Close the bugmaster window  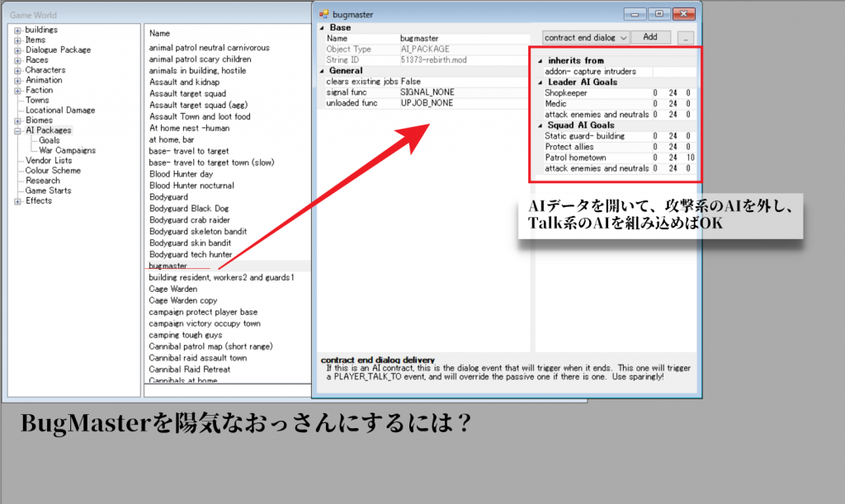[x=683, y=13]
